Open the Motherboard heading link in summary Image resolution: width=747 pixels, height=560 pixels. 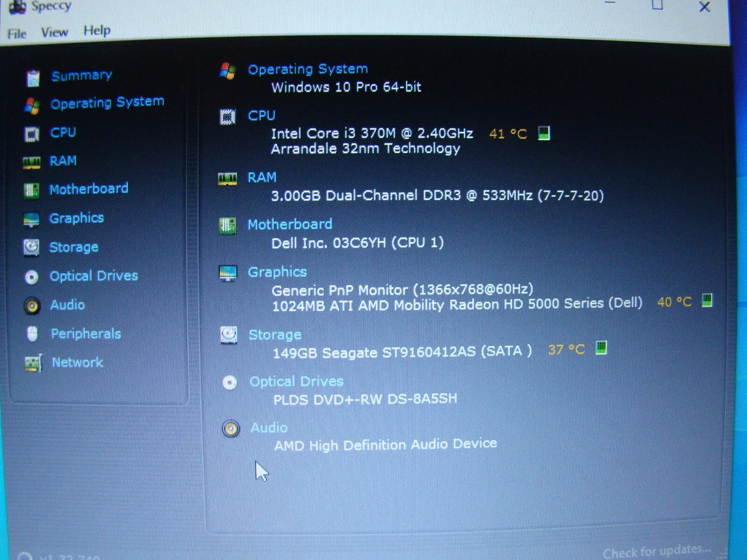pyautogui.click(x=289, y=225)
